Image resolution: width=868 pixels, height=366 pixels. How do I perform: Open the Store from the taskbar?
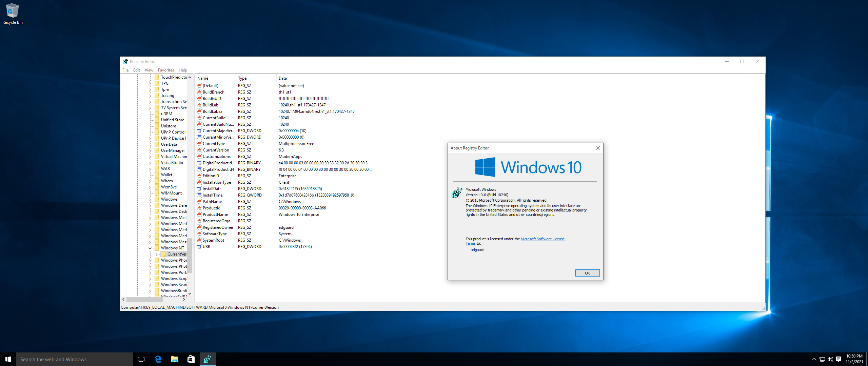coord(191,359)
